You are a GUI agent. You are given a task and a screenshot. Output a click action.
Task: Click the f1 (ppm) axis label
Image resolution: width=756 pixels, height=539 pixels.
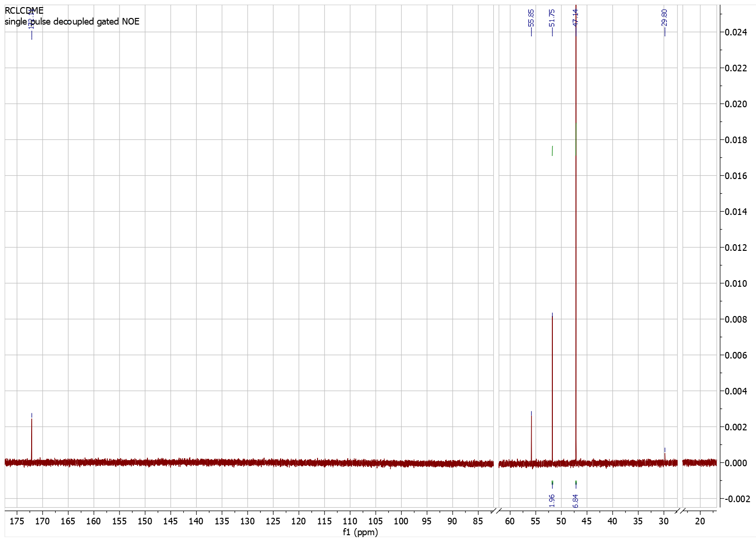pos(360,532)
